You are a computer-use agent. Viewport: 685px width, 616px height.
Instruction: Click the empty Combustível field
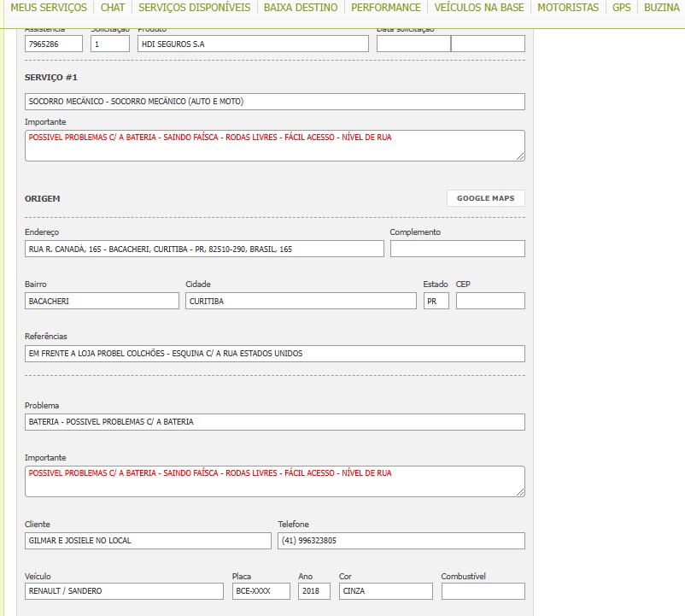click(483, 591)
